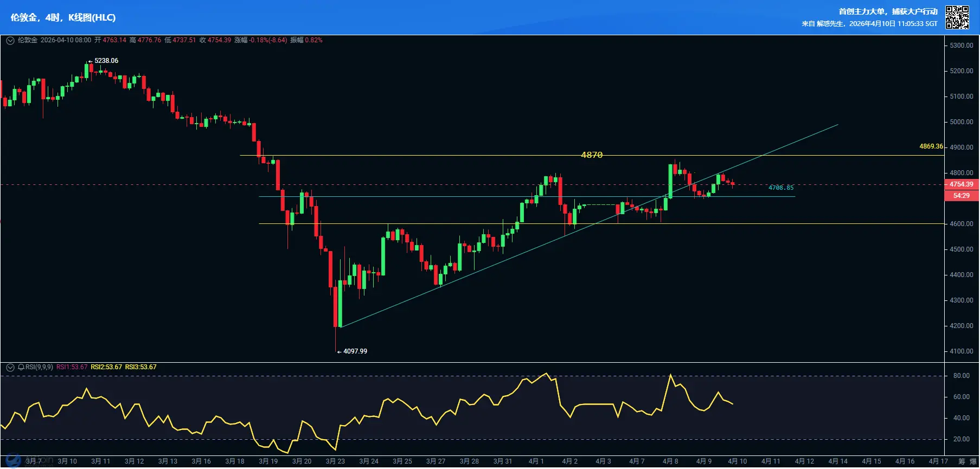
Task: Click the RSI alert bell icon
Action: (x=21, y=367)
